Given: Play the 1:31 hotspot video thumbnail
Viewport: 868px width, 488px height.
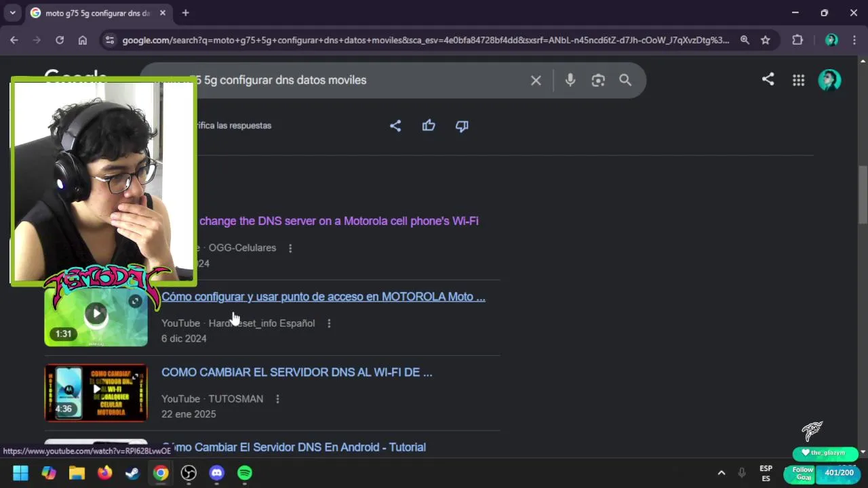Looking at the screenshot, I should pos(96,314).
